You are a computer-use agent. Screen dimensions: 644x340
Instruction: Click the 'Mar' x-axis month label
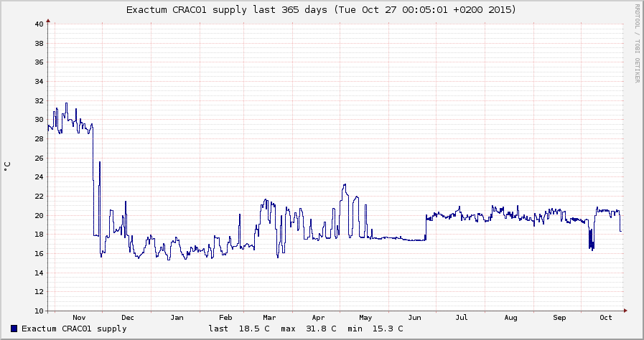[269, 318]
